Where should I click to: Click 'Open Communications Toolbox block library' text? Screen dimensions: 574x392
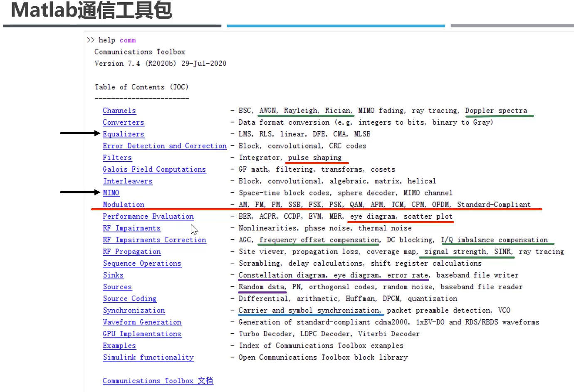[323, 357]
